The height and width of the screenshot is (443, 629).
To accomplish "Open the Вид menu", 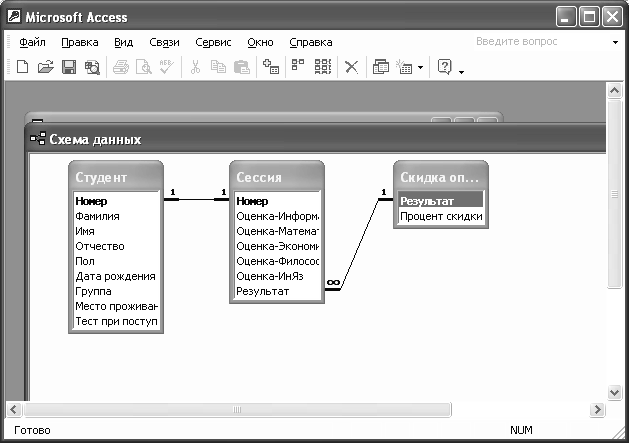I will click(x=124, y=42).
